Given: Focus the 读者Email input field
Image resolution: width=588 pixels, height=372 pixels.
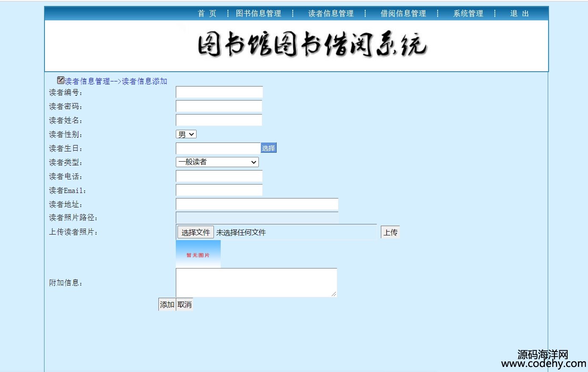Looking at the screenshot, I should pos(219,190).
